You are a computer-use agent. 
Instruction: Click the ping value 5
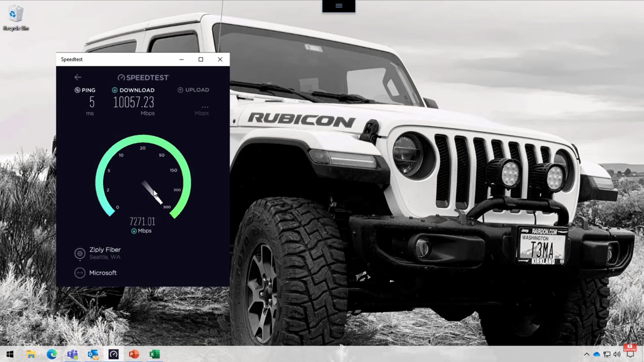click(92, 102)
